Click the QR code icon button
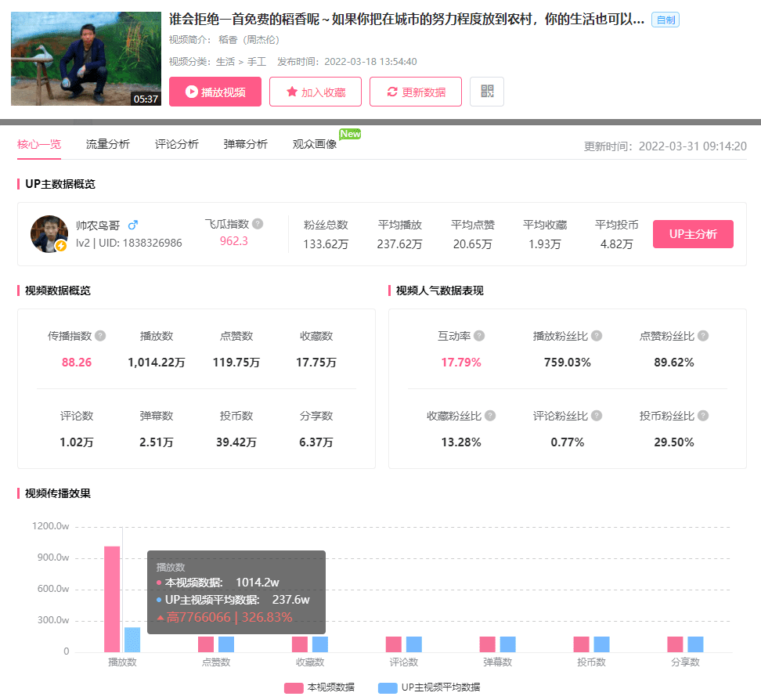The image size is (761, 700). [x=487, y=92]
